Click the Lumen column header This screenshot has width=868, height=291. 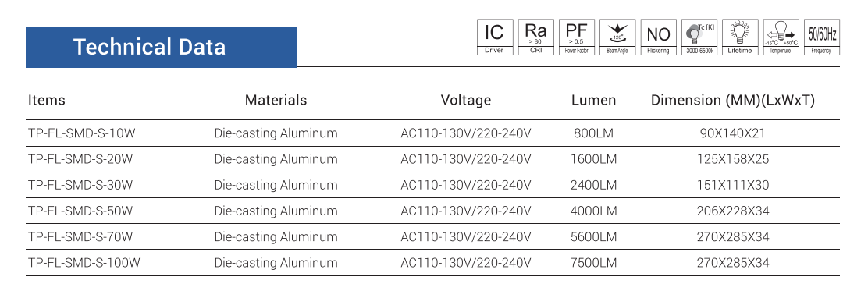(x=593, y=100)
